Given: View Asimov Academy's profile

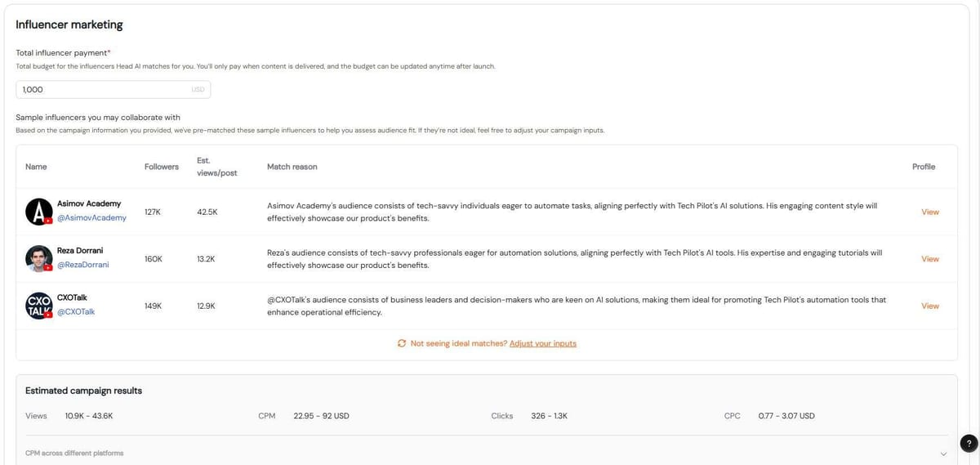Looking at the screenshot, I should 930,212.
